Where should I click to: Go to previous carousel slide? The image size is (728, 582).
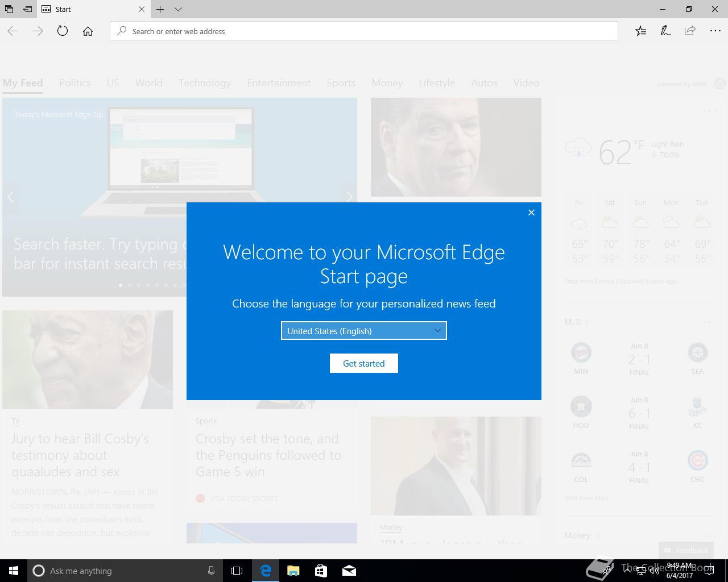click(11, 197)
